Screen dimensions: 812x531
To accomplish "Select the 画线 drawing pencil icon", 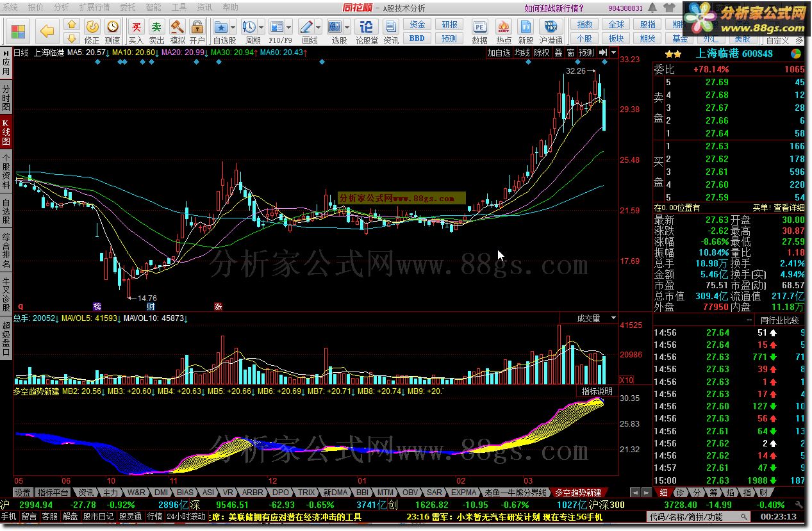I will [x=306, y=27].
